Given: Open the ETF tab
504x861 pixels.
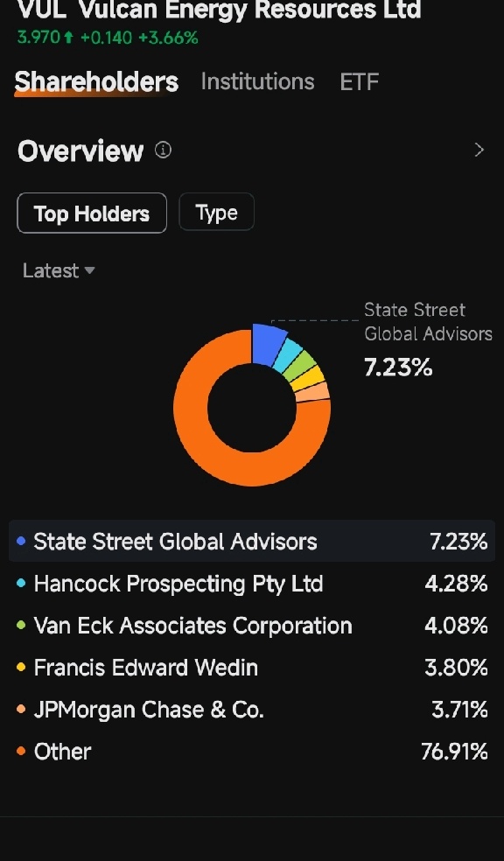Looking at the screenshot, I should (359, 82).
